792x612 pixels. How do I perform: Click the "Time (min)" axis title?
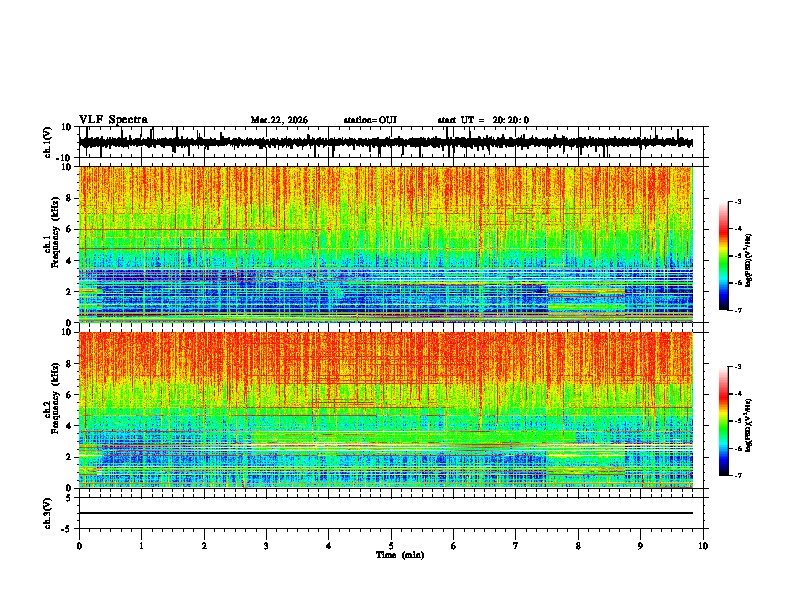tap(400, 555)
